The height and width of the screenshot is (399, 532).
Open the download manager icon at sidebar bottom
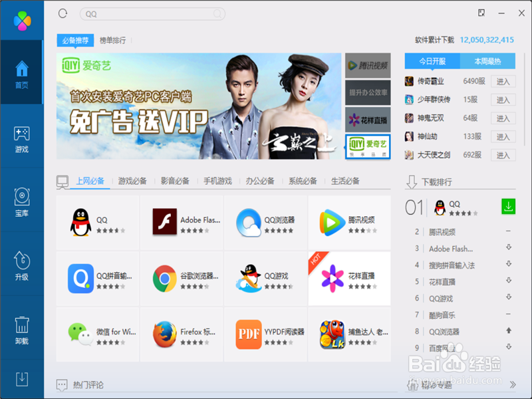coord(22,378)
